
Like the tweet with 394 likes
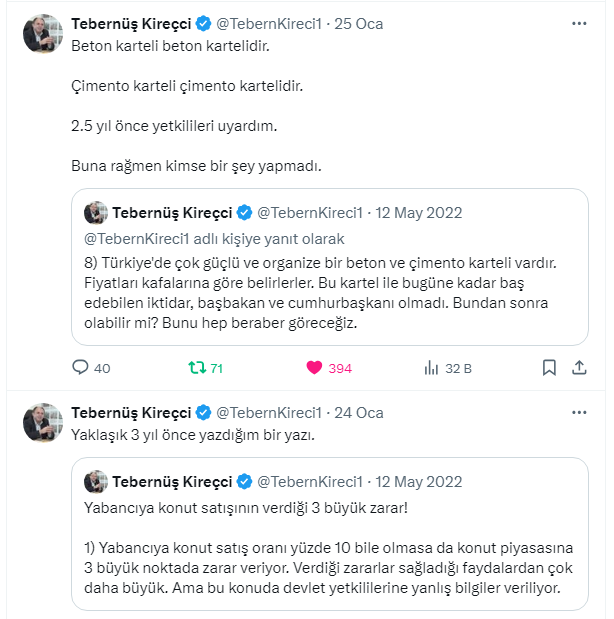[x=315, y=368]
